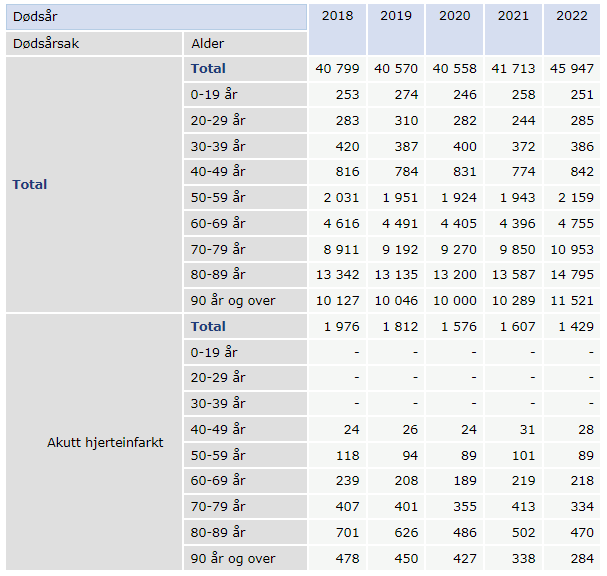Click value 284 in Akutt hjerteinfarkt 90 år og over
This screenshot has width=607, height=576.
(x=582, y=558)
